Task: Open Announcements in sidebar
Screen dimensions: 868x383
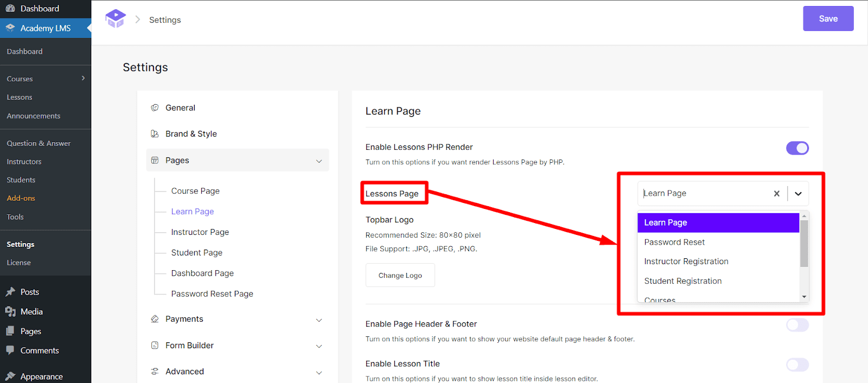Action: [x=34, y=116]
